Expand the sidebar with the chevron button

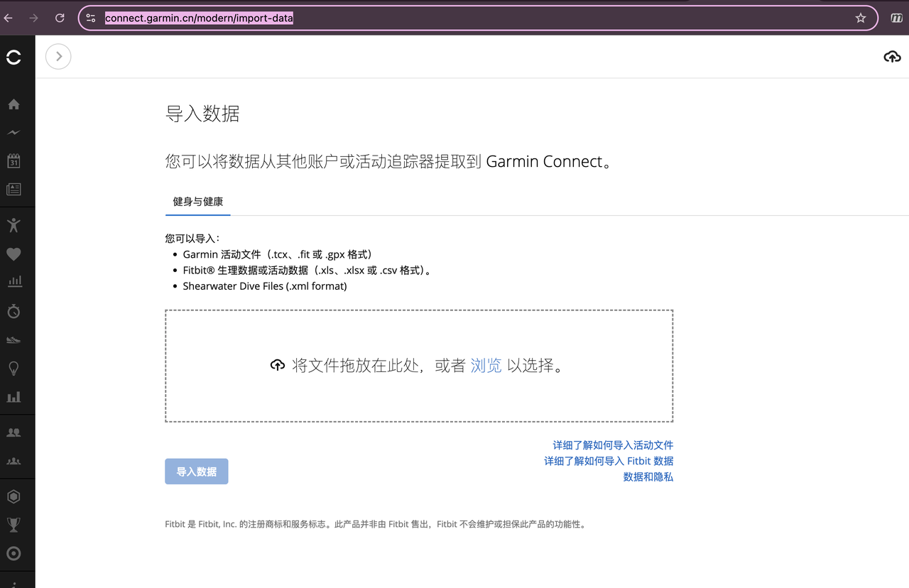tap(58, 56)
